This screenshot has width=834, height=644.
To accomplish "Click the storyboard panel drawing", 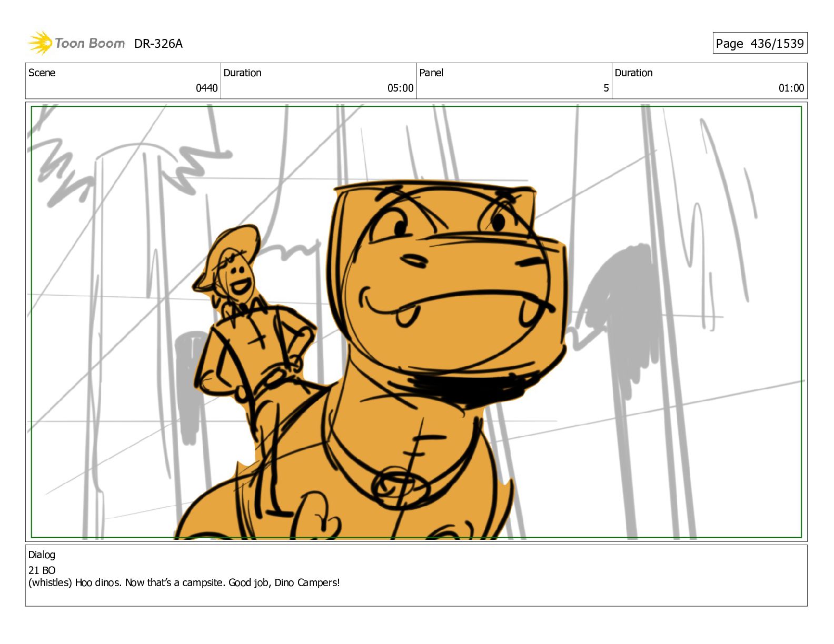I will click(x=416, y=322).
